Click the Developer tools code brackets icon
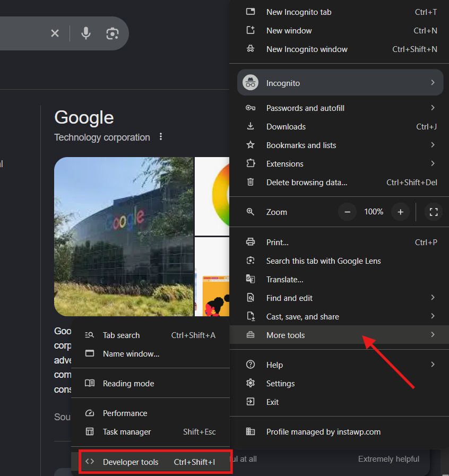 tap(90, 462)
